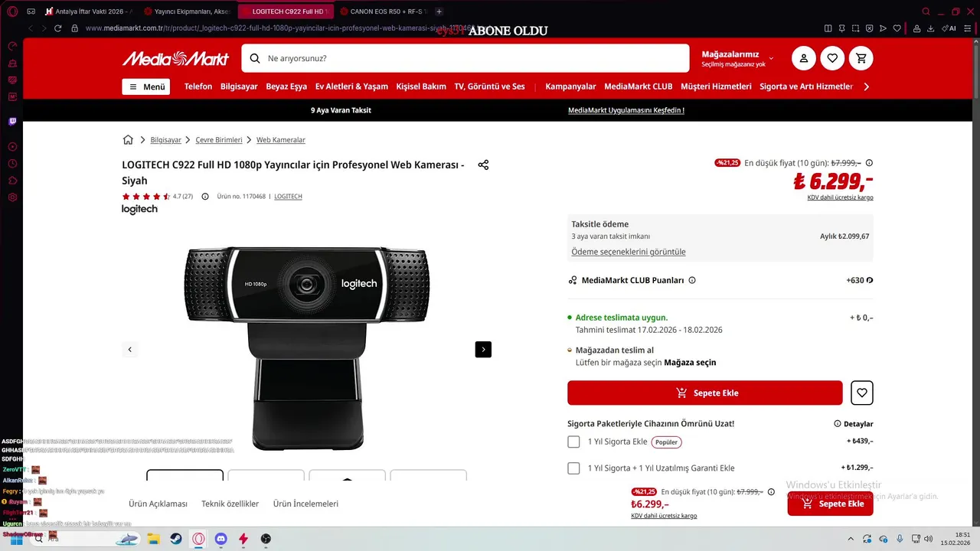The image size is (980, 551).
Task: Open Çevre Birimleri breadcrumb link
Action: pos(219,140)
